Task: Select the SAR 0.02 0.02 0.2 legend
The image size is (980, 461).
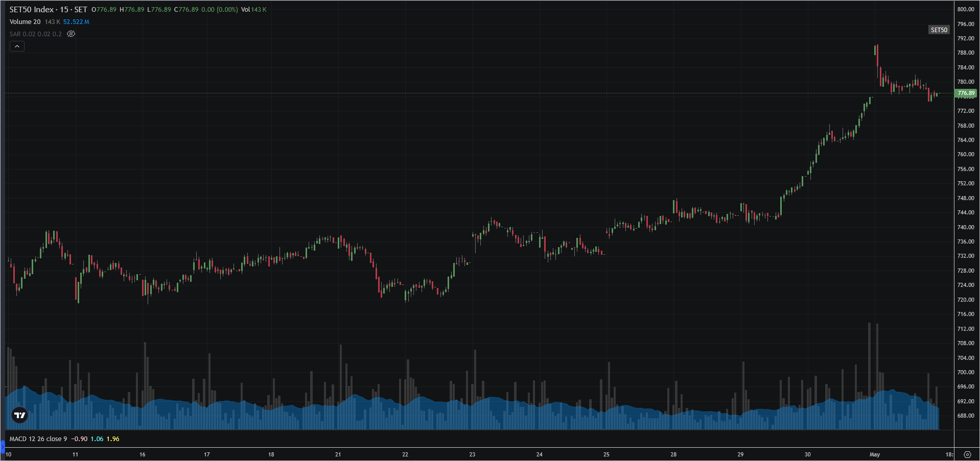Action: 35,34
